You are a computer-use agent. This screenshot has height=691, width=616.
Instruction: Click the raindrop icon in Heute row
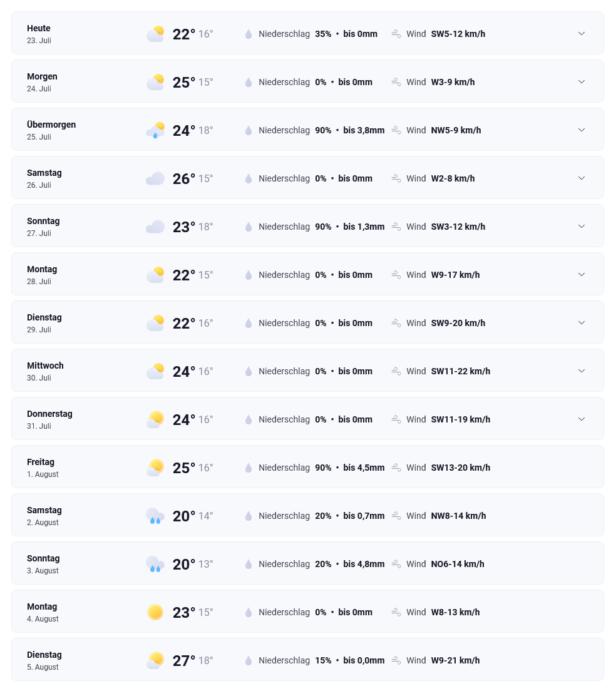coord(249,34)
